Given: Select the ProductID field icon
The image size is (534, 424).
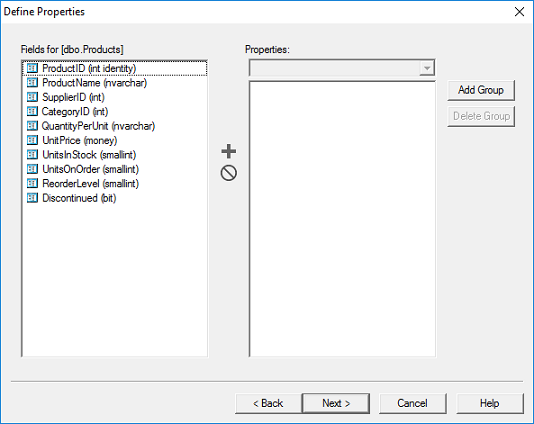Looking at the screenshot, I should pos(32,68).
